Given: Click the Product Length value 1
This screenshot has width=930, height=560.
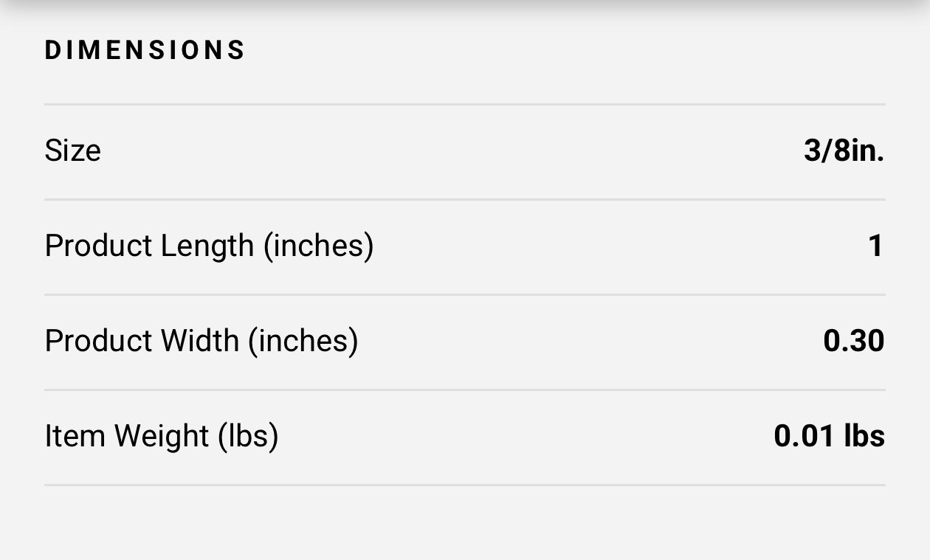Looking at the screenshot, I should [875, 246].
